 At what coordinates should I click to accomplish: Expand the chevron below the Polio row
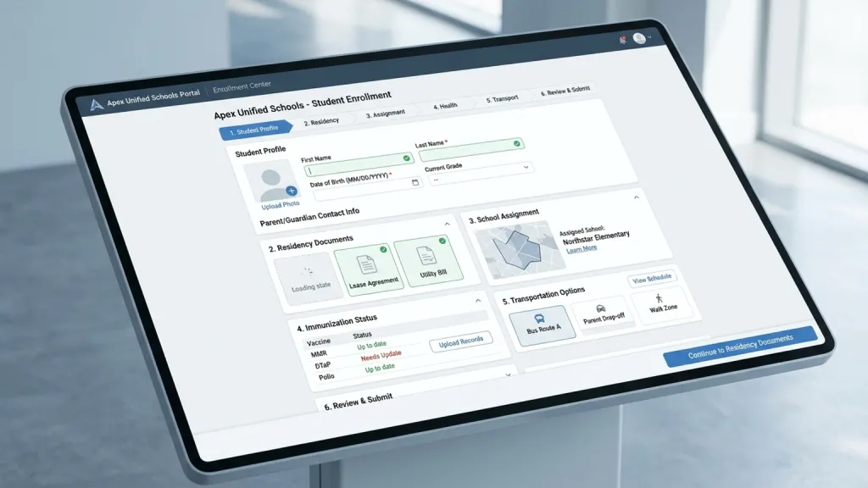tap(509, 374)
